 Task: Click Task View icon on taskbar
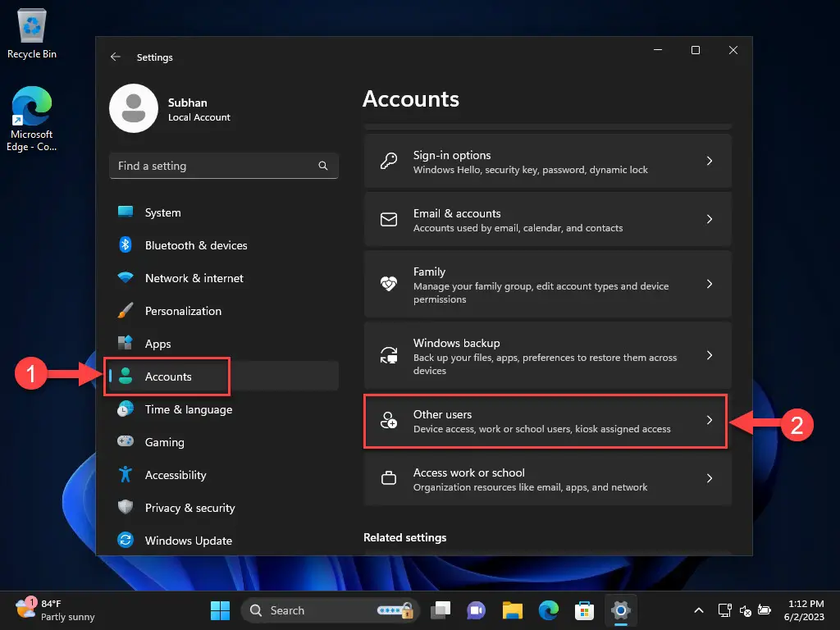441,610
